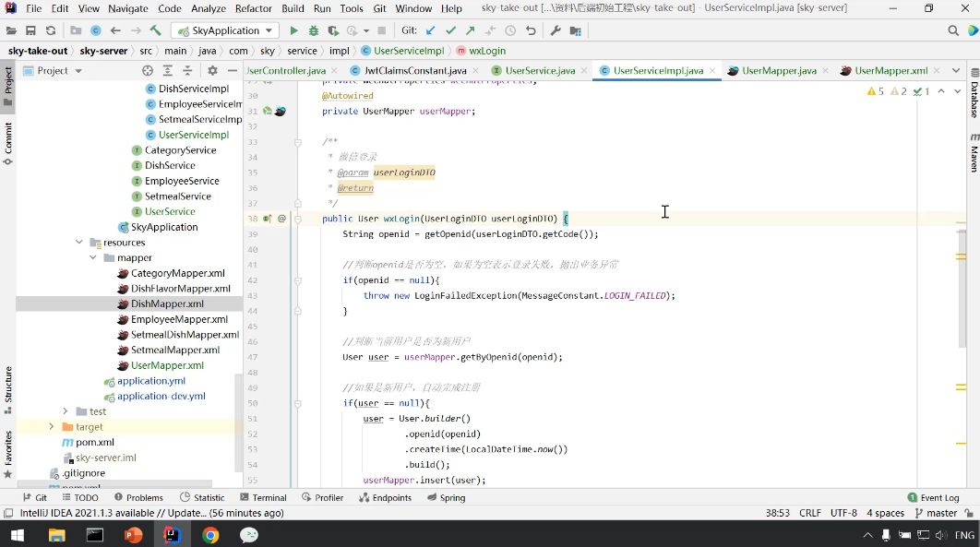The image size is (980, 547).
Task: Toggle the Favorites side panel
Action: [8, 455]
